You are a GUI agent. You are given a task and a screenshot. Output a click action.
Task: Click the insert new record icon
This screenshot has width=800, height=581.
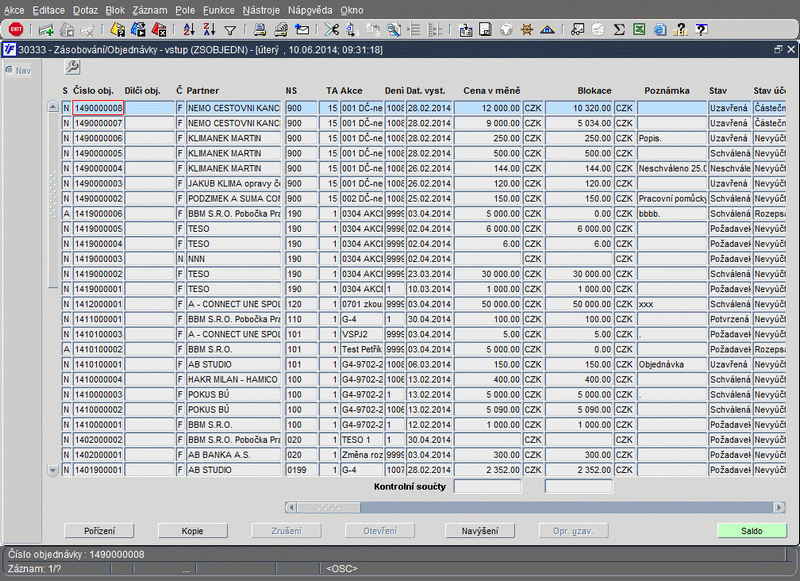click(x=46, y=30)
